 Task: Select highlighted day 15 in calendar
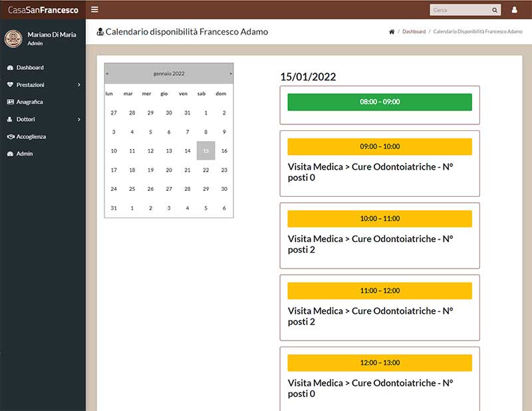click(x=206, y=151)
